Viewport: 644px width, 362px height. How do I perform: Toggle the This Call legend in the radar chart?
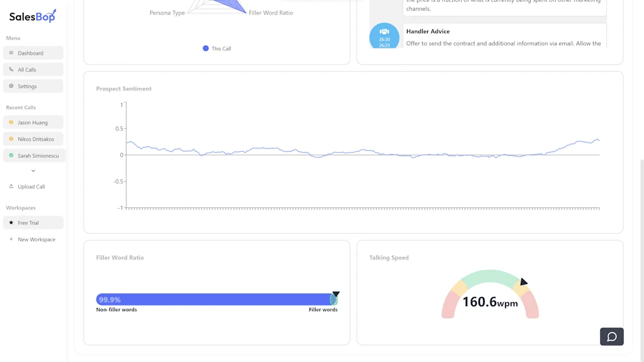(216, 48)
